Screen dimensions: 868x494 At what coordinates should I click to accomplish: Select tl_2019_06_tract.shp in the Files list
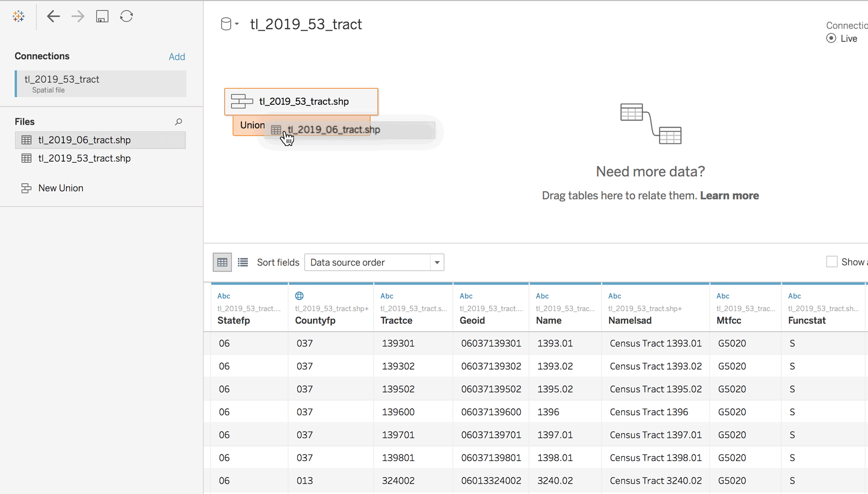point(100,140)
